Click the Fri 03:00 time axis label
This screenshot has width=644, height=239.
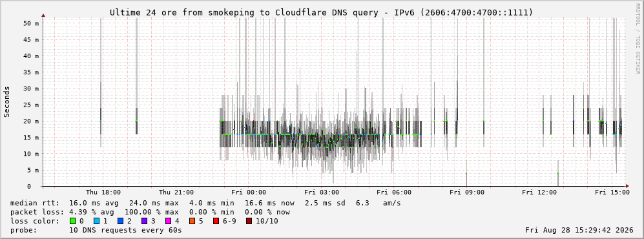pyautogui.click(x=322, y=192)
